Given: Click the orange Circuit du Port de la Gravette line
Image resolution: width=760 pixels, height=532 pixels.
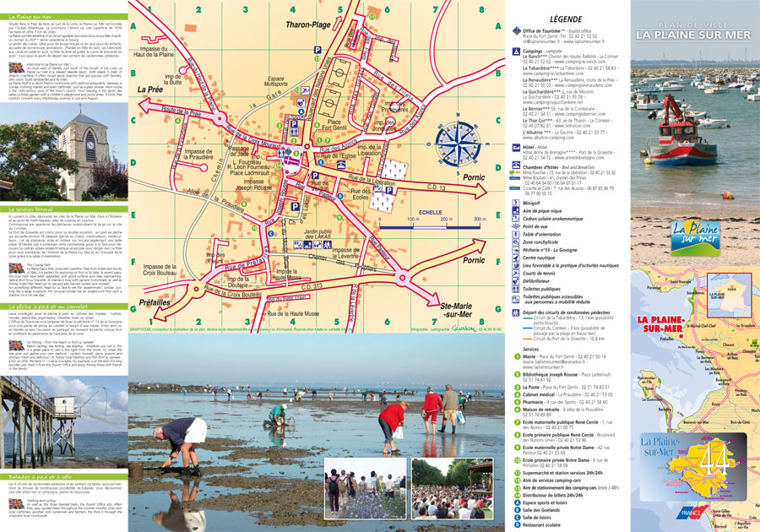Looking at the screenshot, I should tap(528, 339).
